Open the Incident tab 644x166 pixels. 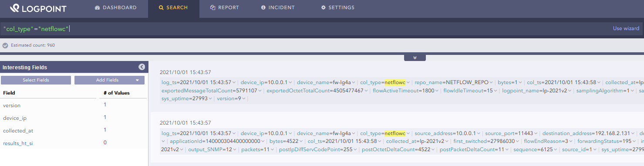(x=278, y=8)
